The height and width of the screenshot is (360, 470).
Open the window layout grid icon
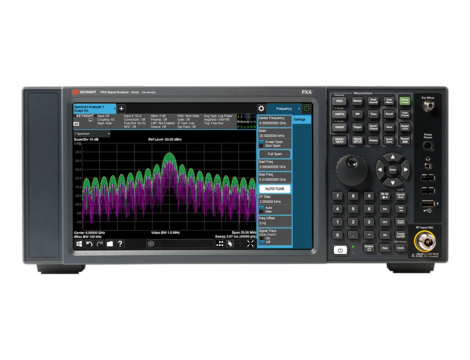(x=220, y=244)
